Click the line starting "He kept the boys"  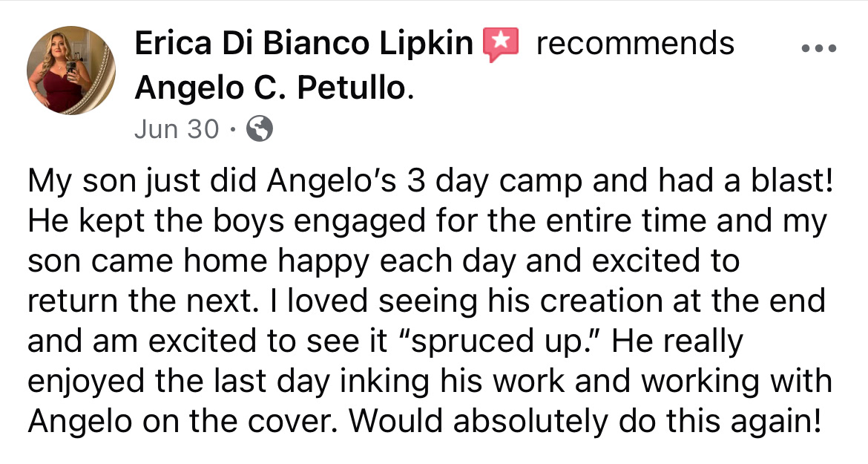click(x=427, y=222)
